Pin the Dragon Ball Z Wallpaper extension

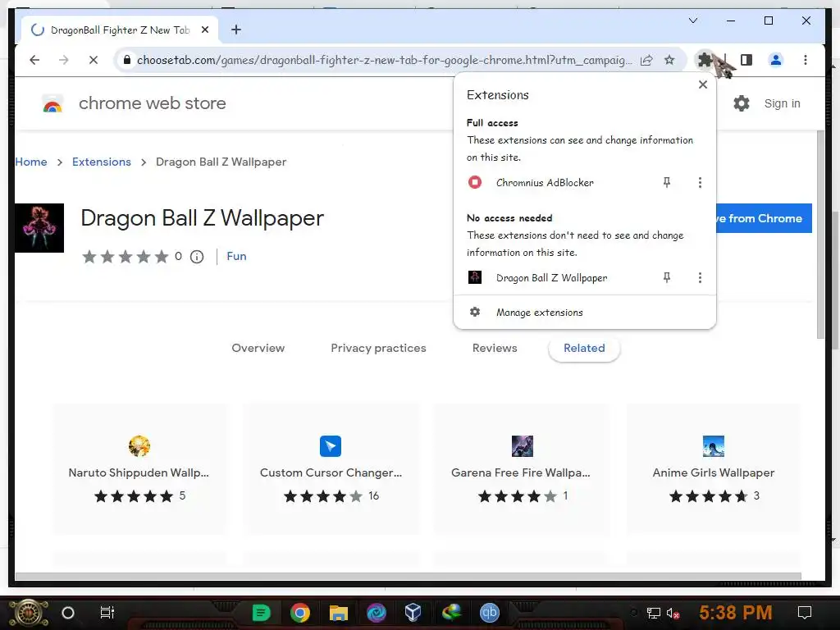[666, 277]
